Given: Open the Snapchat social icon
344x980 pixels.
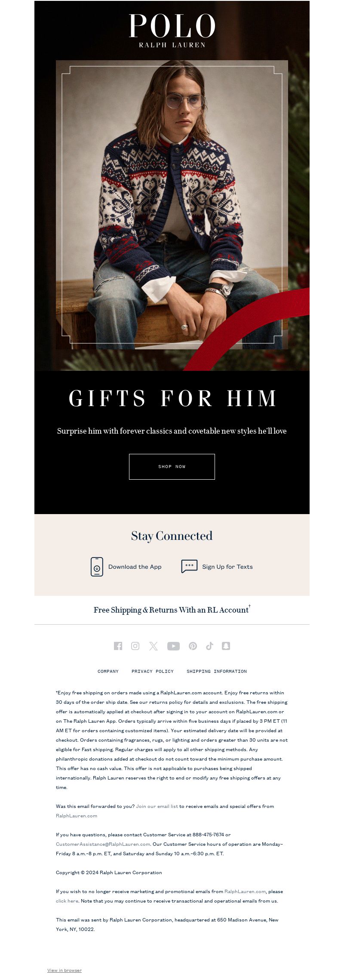Looking at the screenshot, I should (x=226, y=646).
